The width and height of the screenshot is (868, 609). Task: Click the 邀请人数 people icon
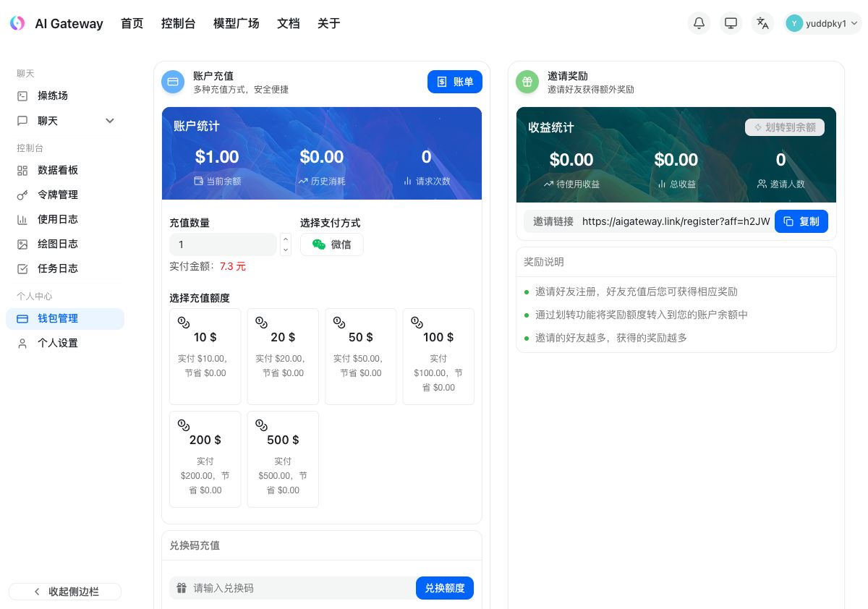(x=762, y=184)
